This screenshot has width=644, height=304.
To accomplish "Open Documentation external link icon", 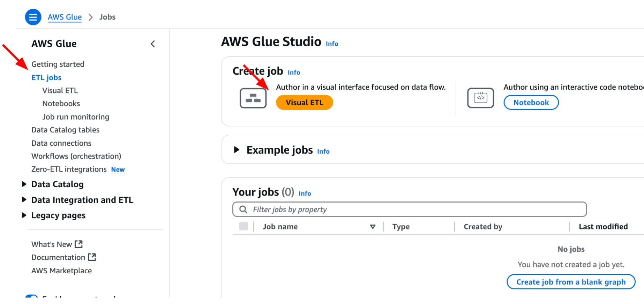I will click(x=92, y=257).
